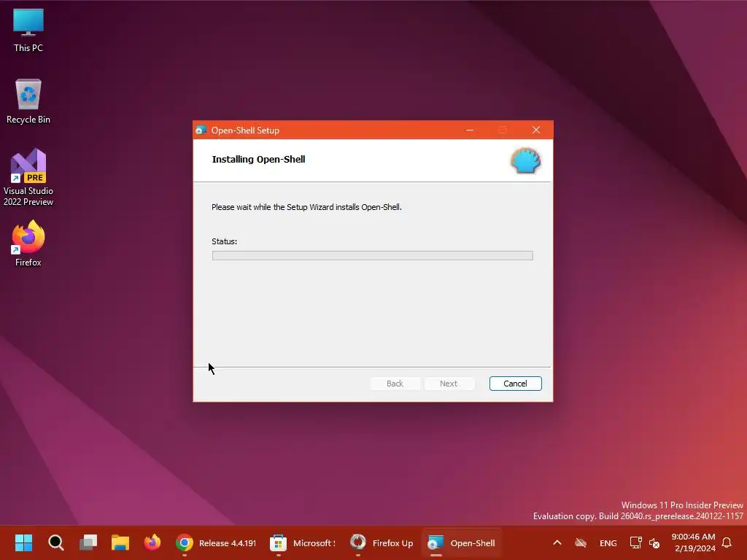Close the Open-Shell Setup dialog
The width and height of the screenshot is (747, 560).
pos(536,130)
